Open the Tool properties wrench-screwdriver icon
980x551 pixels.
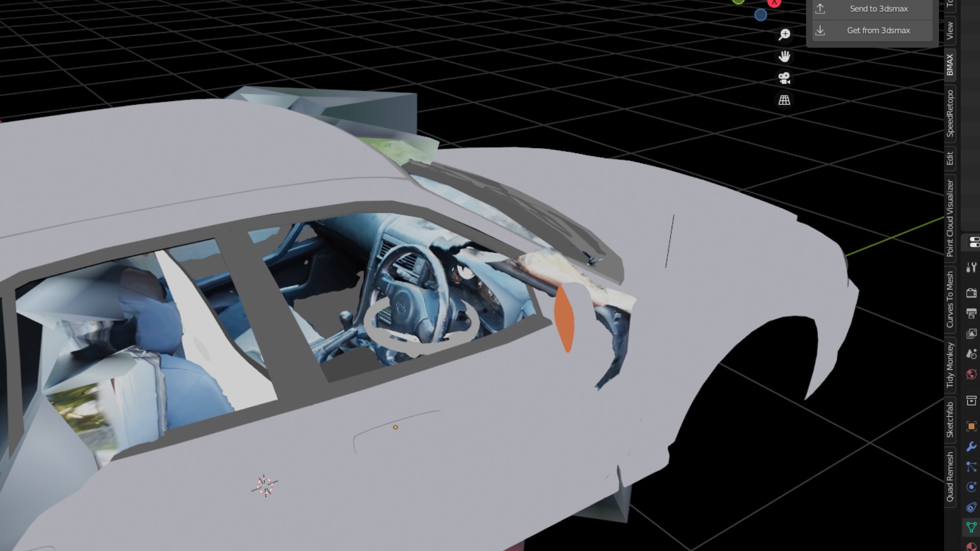pos(971,267)
